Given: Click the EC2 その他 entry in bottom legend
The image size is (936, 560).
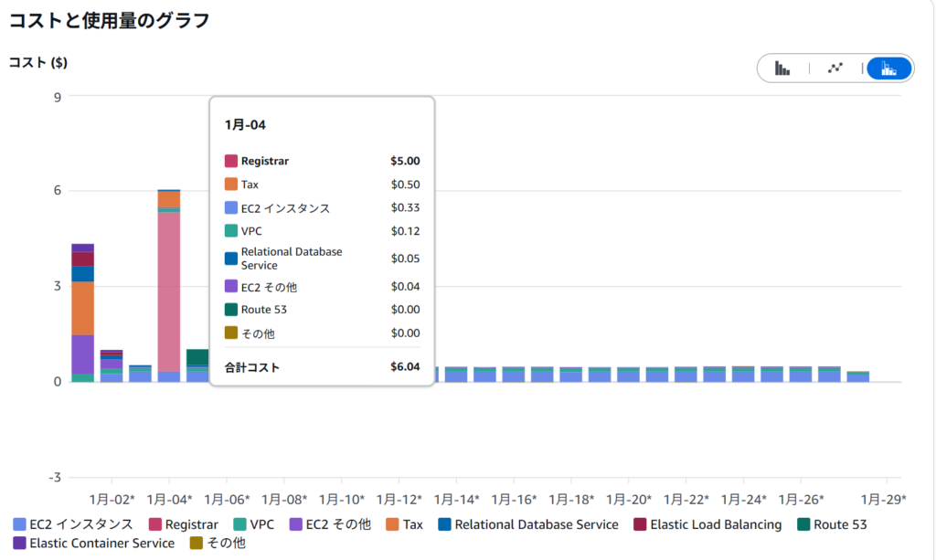Looking at the screenshot, I should coord(330,524).
